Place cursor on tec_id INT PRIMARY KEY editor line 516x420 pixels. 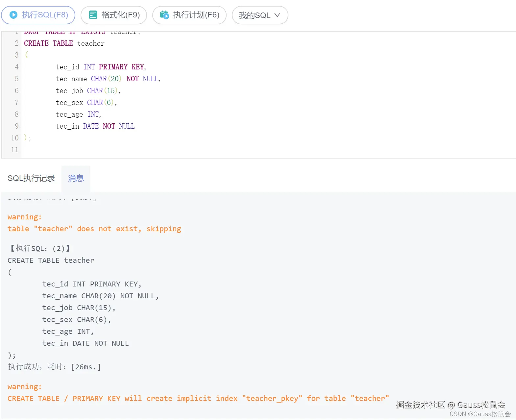click(x=101, y=67)
